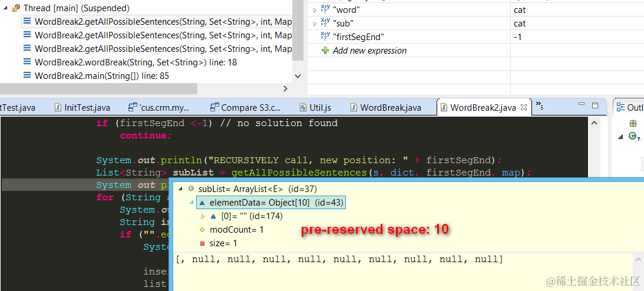Close the WordBreak2.java tab
The image size is (644, 291).
524,108
